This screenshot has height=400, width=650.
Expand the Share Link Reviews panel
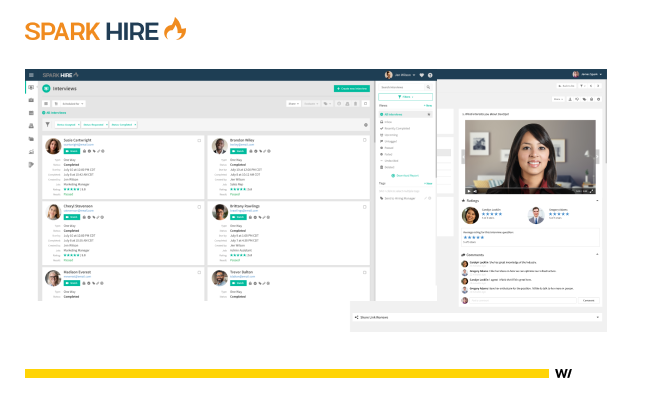(357, 317)
